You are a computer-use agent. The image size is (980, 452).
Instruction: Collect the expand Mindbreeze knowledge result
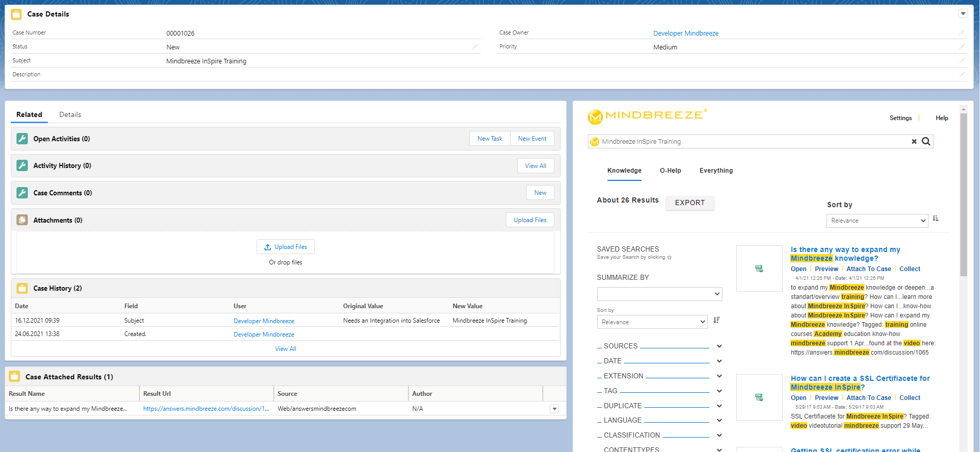point(910,269)
